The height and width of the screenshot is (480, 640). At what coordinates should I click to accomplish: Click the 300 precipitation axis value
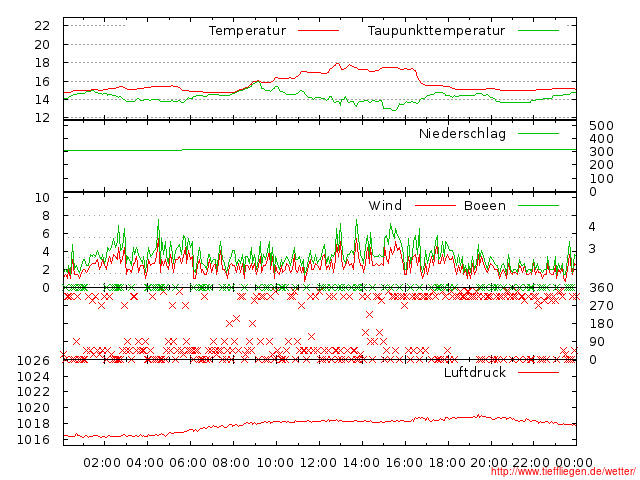point(601,152)
